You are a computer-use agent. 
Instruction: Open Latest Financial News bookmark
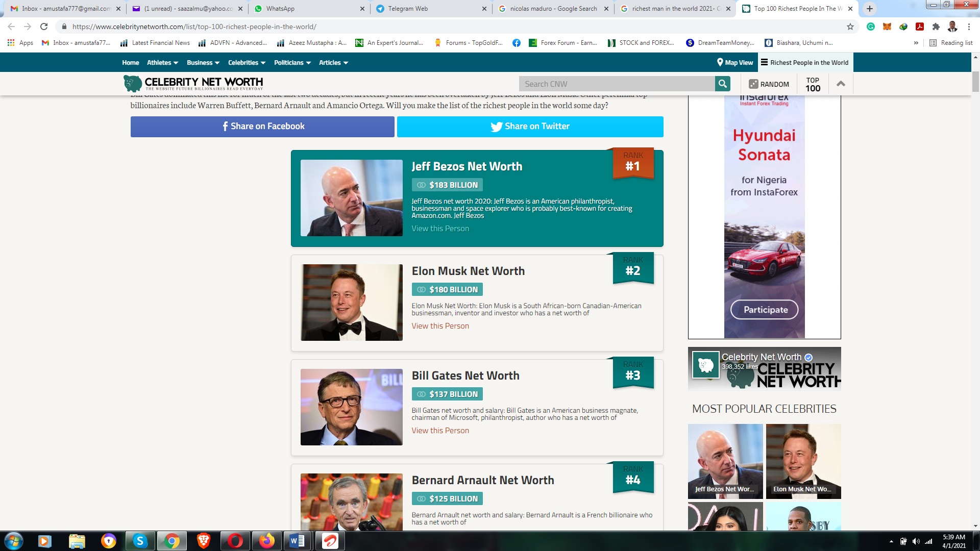click(155, 43)
